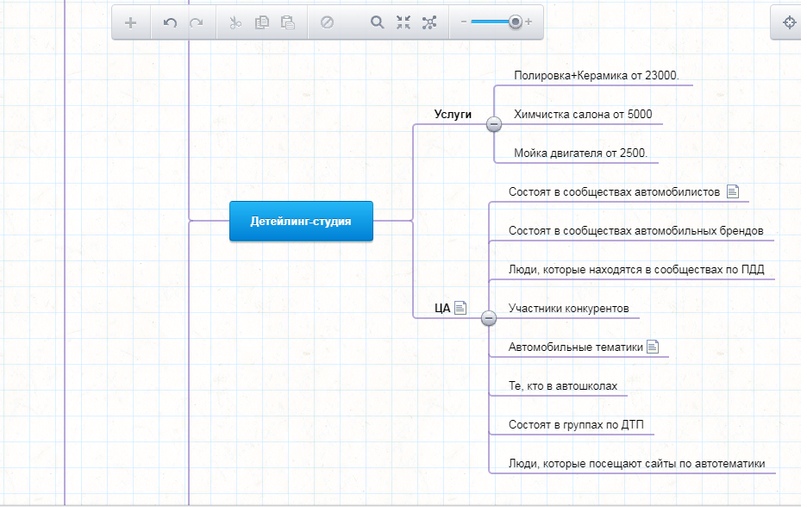Adjust the zoom slider handle
Screen dimensions: 807x507
click(x=515, y=22)
